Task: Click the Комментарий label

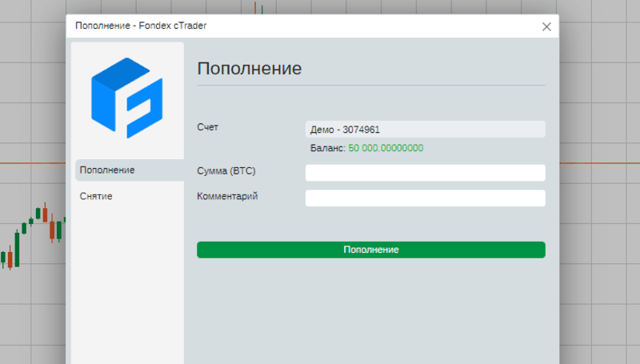Action: (x=227, y=196)
